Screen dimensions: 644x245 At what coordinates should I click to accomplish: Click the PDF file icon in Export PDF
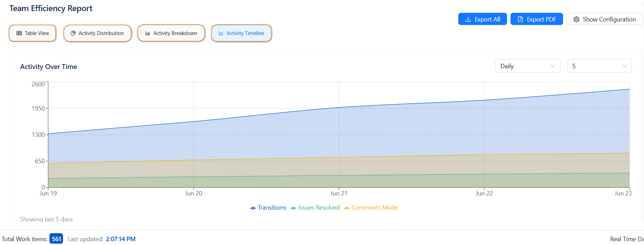click(x=520, y=19)
